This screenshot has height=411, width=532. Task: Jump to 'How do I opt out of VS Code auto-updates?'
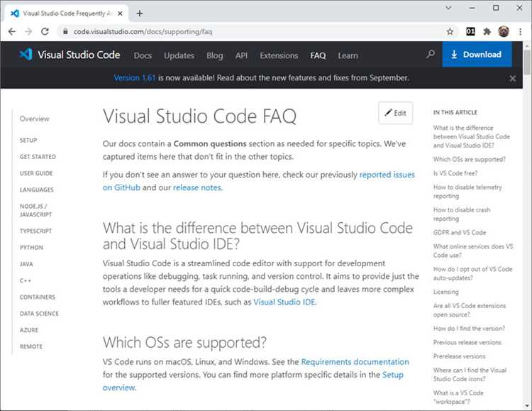(x=472, y=273)
